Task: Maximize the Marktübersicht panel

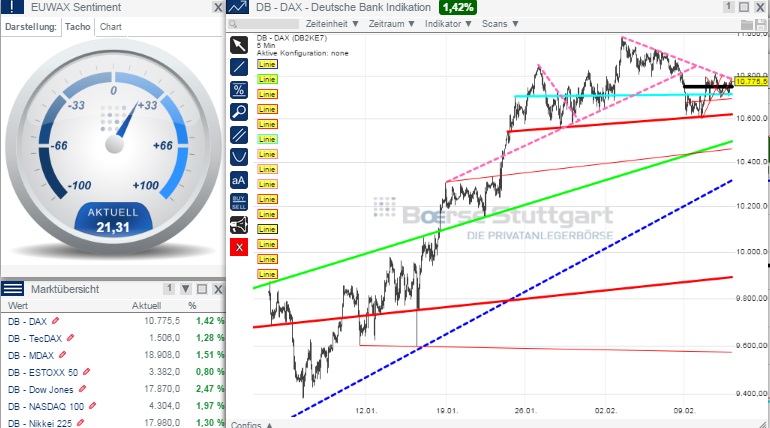Action: pos(202,289)
